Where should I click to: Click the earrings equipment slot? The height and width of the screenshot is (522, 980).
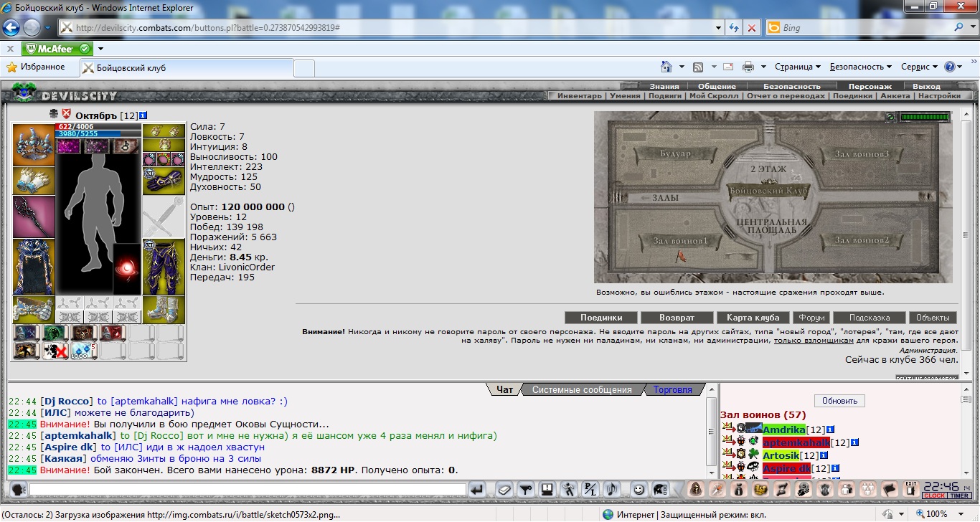(x=164, y=130)
